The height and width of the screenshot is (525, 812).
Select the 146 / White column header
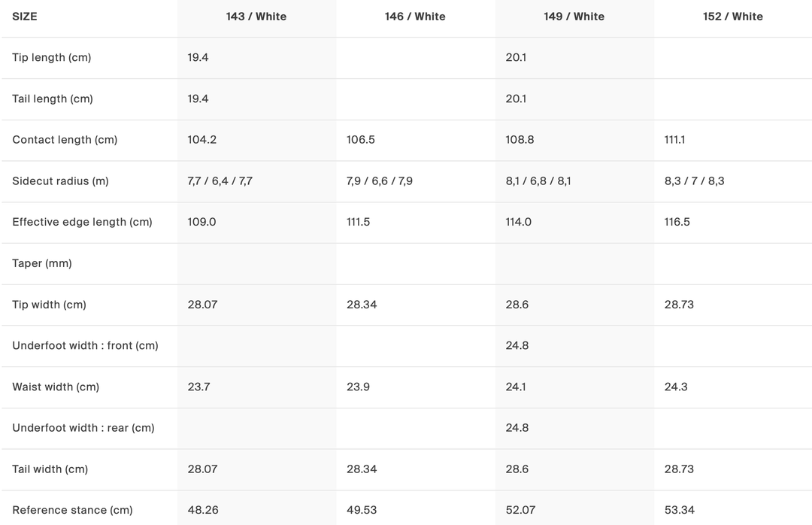coord(415,17)
